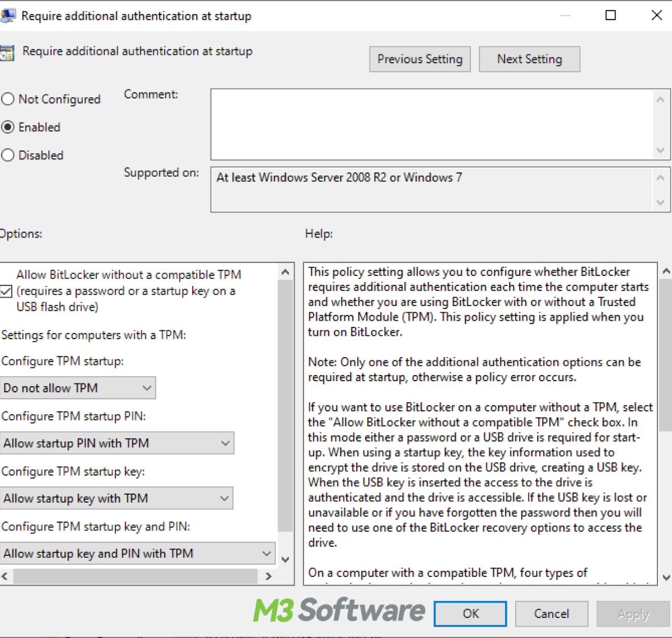Choose the Disabled radio button

coord(8,156)
